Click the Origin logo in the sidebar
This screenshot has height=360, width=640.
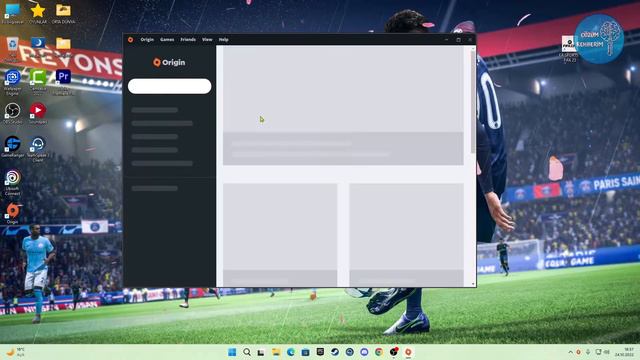click(x=169, y=62)
